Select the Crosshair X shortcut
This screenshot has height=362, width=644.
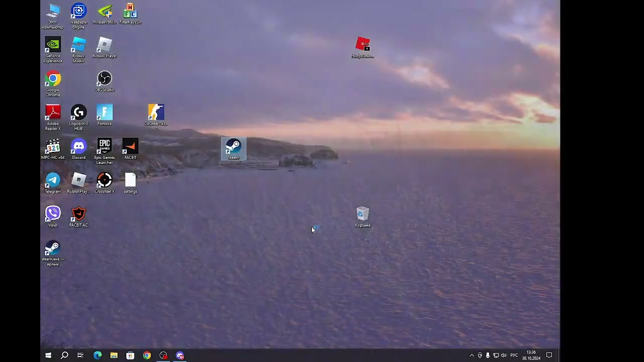tap(105, 183)
